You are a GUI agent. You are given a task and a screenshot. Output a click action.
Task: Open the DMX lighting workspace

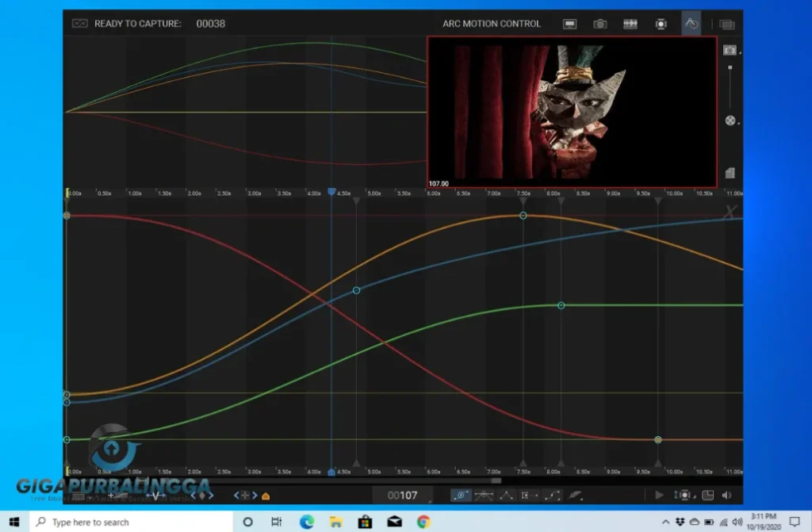661,24
